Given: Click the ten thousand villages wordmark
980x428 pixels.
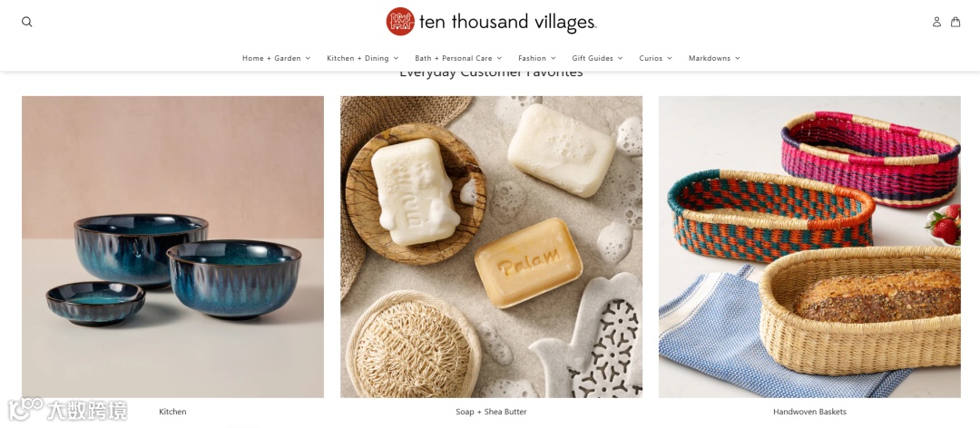Looking at the screenshot, I should (507, 22).
